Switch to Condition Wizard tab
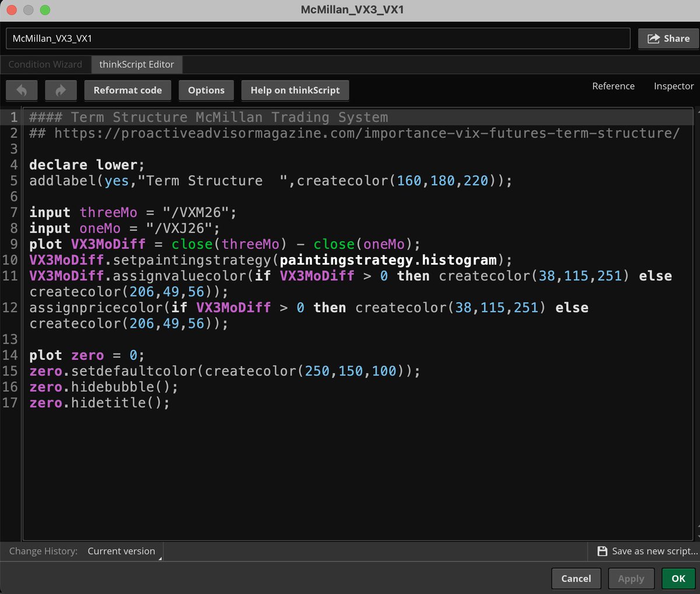Image resolution: width=700 pixels, height=594 pixels. [x=45, y=64]
